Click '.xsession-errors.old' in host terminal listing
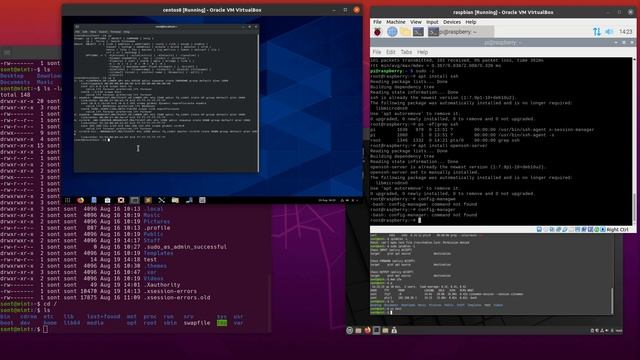This screenshot has width=640, height=360. pos(177,298)
